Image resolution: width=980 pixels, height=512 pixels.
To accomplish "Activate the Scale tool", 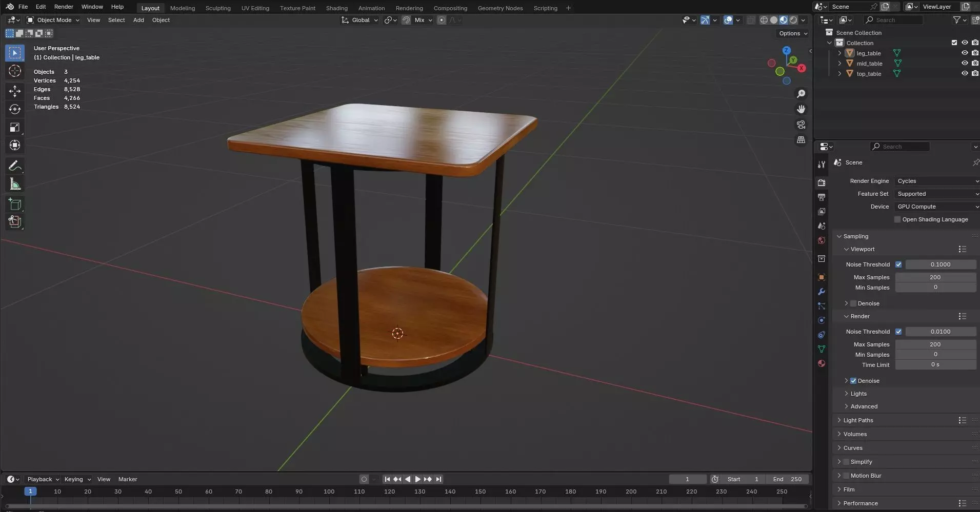I will pyautogui.click(x=15, y=127).
